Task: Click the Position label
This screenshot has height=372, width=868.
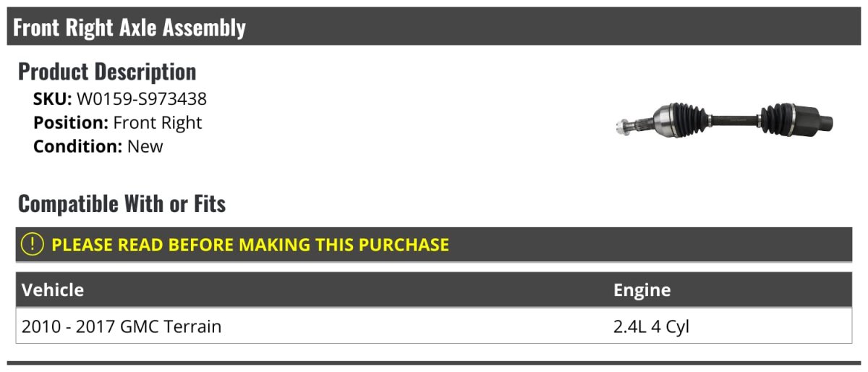Action: point(71,122)
